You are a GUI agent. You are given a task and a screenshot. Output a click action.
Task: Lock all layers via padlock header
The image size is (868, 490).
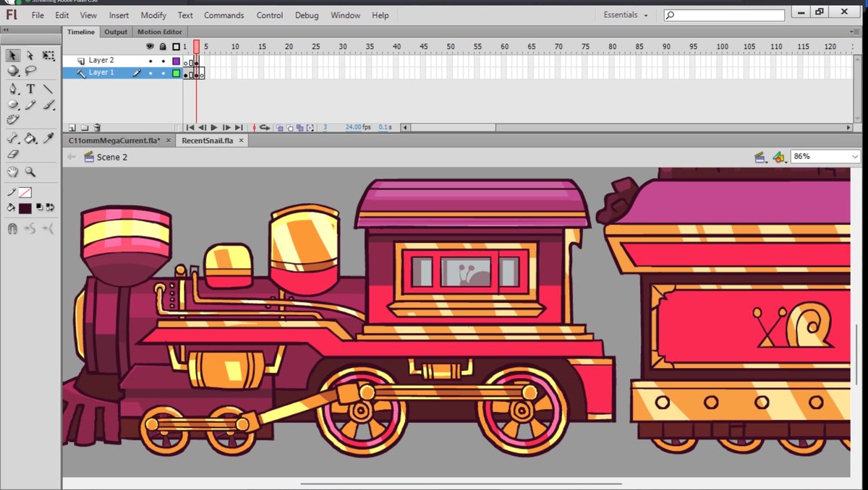(163, 46)
